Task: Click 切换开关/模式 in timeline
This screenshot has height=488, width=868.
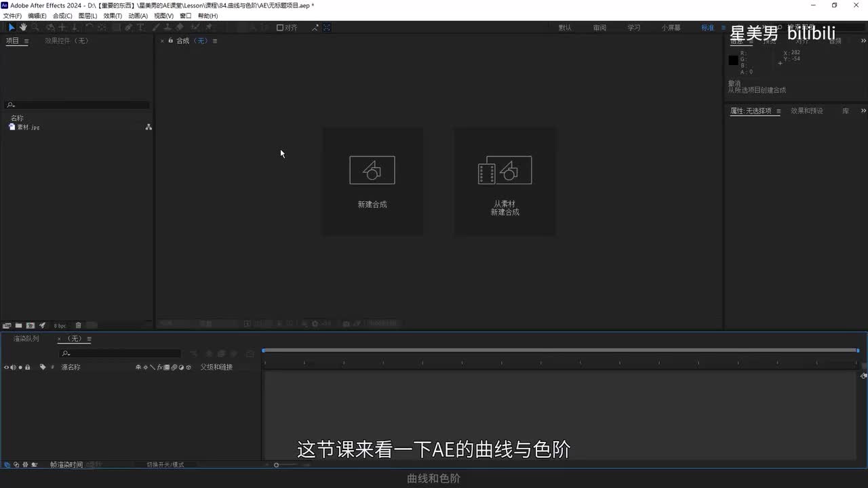Action: (x=165, y=465)
